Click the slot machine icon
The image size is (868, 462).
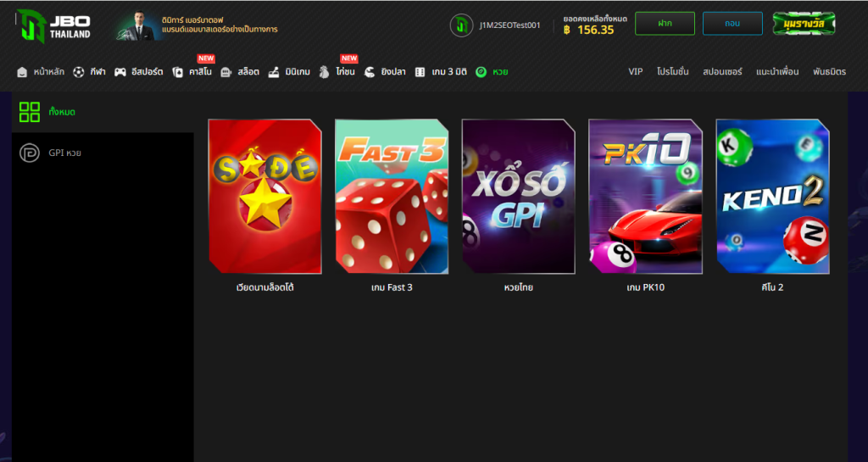[x=225, y=72]
